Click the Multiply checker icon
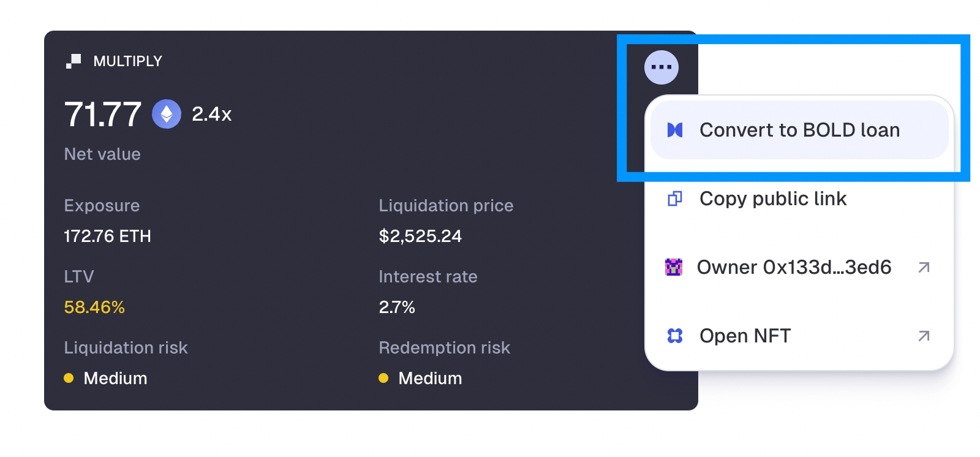The image size is (980, 457). [x=73, y=61]
